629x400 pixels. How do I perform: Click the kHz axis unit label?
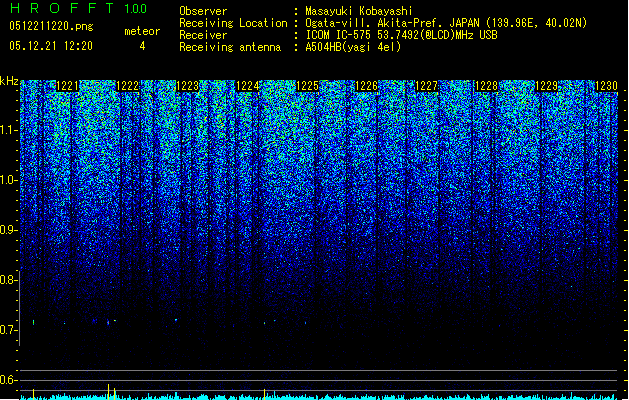[x=9, y=81]
